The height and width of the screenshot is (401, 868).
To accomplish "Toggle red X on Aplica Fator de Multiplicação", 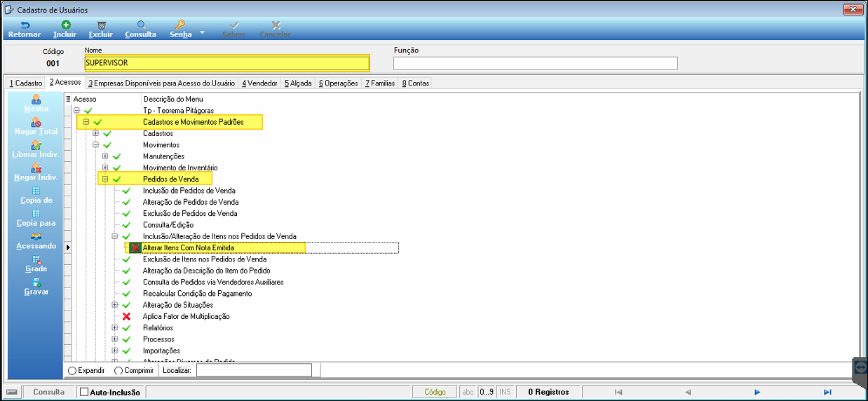I will pyautogui.click(x=126, y=316).
